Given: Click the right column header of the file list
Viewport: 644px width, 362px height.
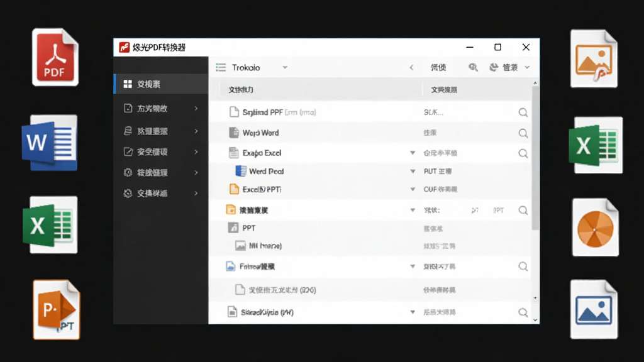Looking at the screenshot, I should tap(444, 89).
